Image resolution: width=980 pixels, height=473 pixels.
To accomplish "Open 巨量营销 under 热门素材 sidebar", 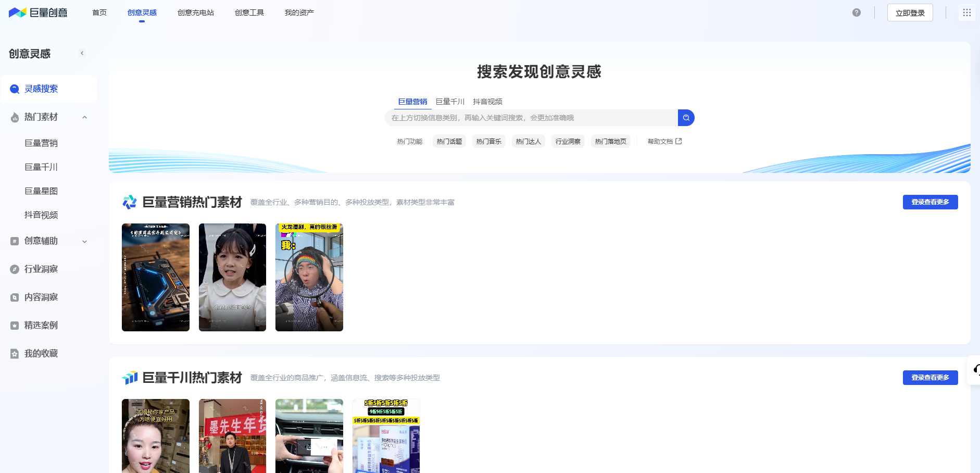I will tap(41, 143).
